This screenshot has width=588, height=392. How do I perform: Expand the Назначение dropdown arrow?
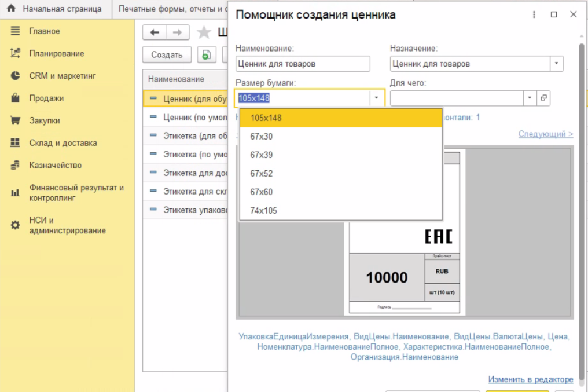pos(556,64)
